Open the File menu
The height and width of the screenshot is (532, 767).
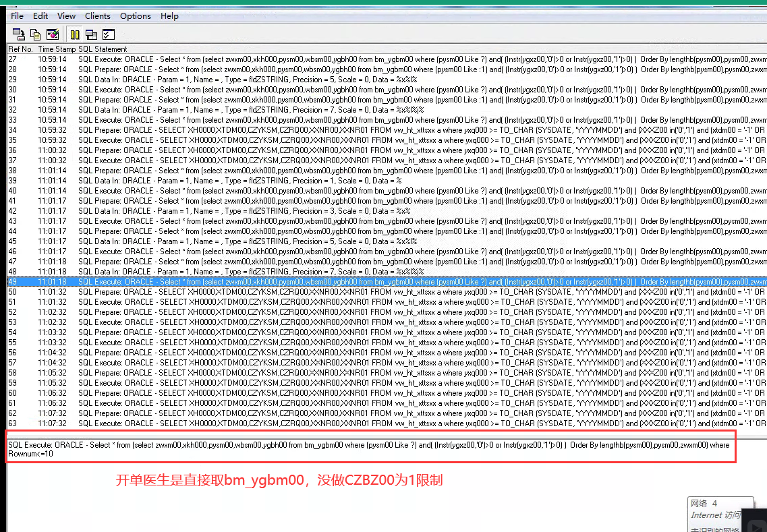tap(17, 16)
